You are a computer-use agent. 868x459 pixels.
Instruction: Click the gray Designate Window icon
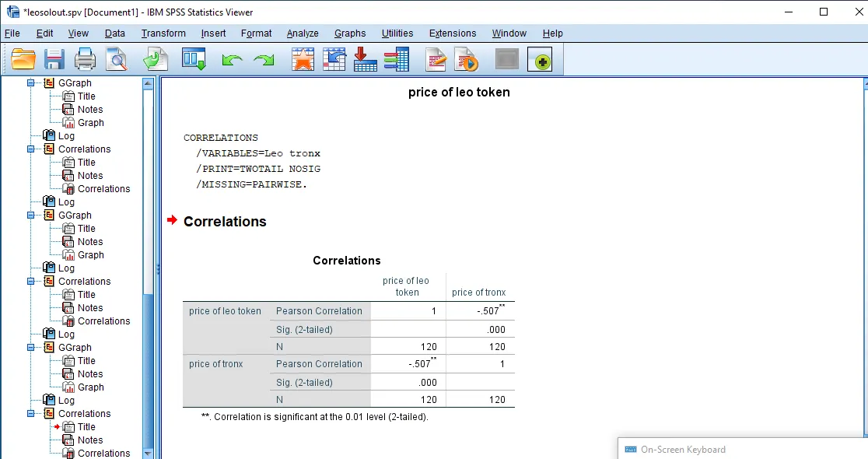pos(506,59)
